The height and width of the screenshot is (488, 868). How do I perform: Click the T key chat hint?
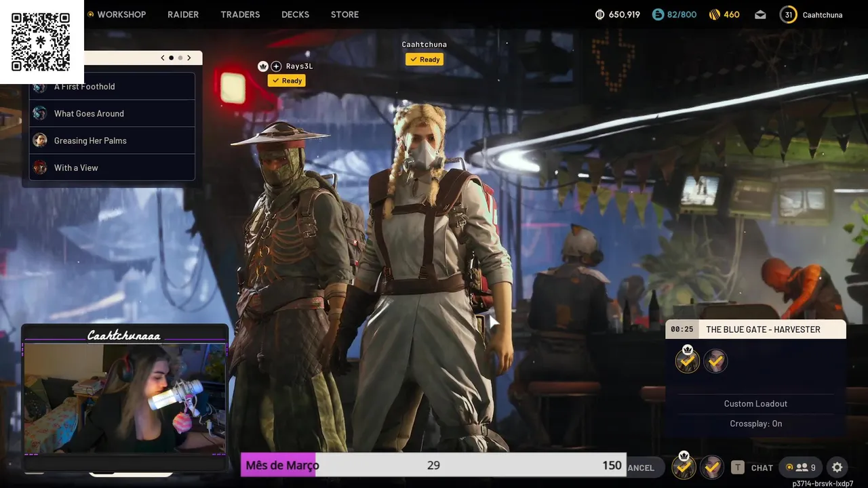coord(738,468)
